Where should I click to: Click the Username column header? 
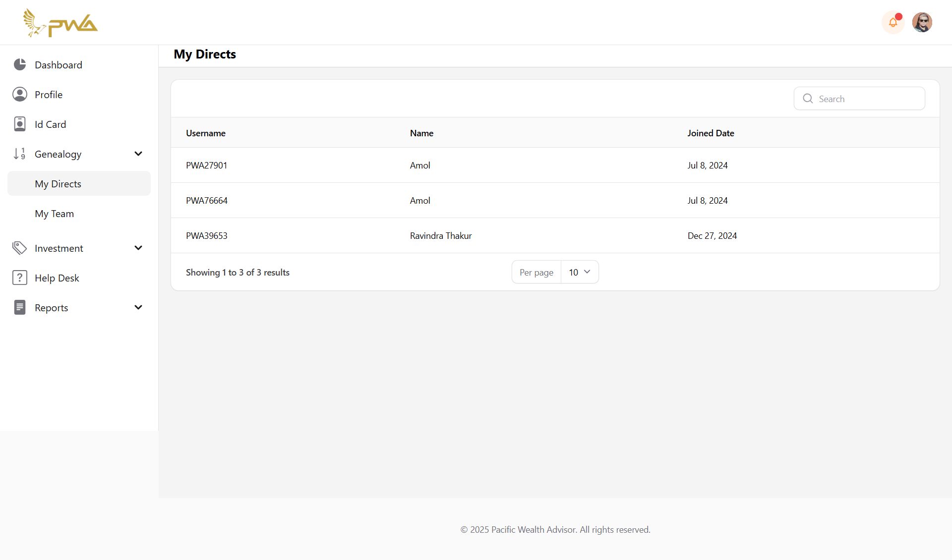point(206,133)
